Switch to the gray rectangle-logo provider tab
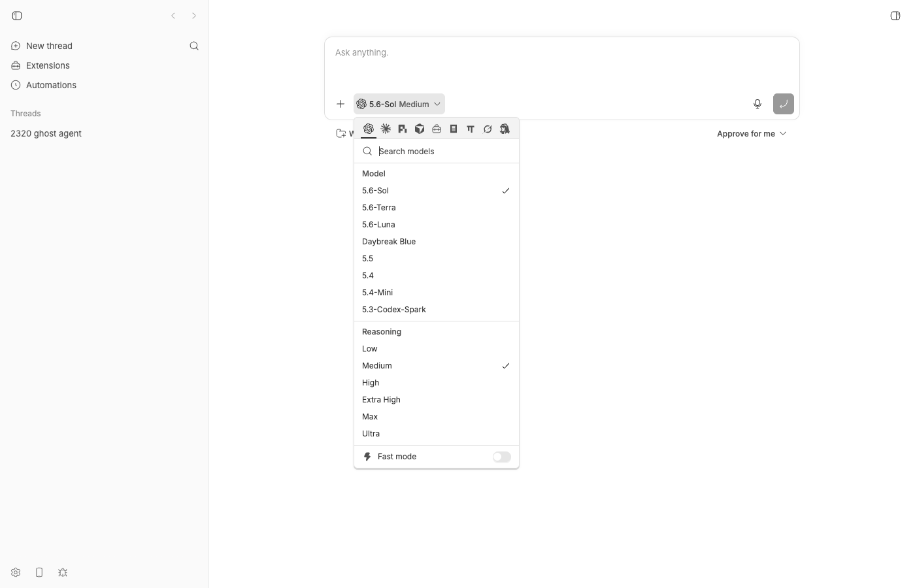Viewport: 915px width, 588px height. tap(454, 129)
